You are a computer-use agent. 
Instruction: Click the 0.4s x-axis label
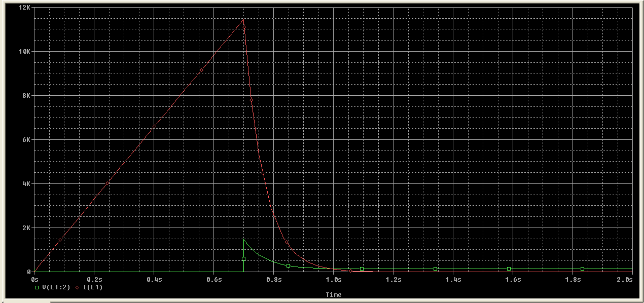(154, 279)
